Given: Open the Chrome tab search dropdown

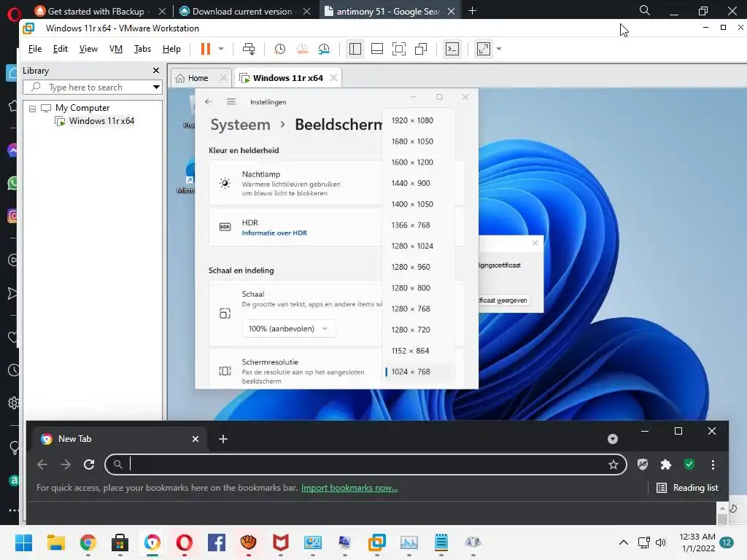Looking at the screenshot, I should tap(613, 439).
